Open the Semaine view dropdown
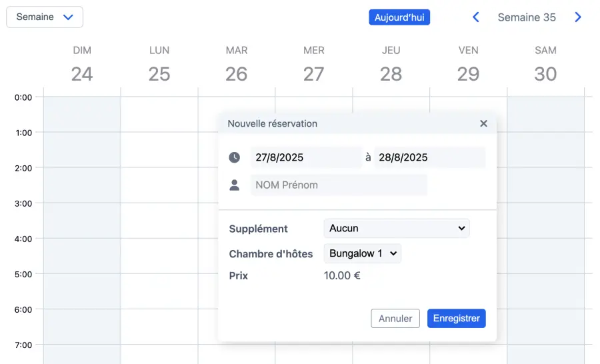This screenshot has height=364, width=600. click(x=45, y=17)
